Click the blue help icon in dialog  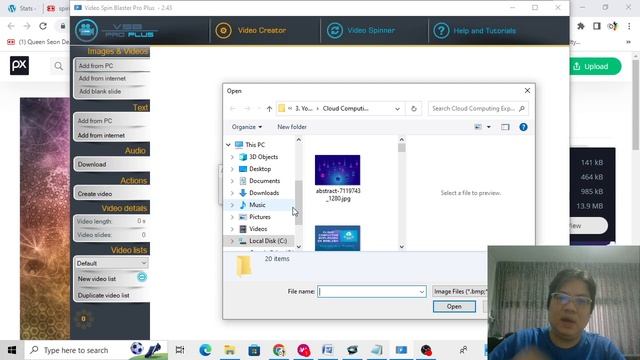523,127
